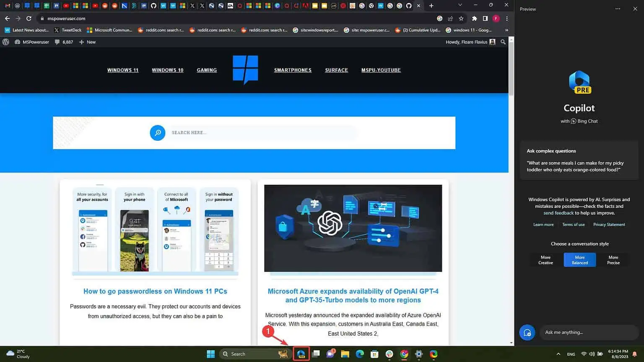This screenshot has width=644, height=362.
Task: Open WINDOWS 11 menu item
Action: 123,70
